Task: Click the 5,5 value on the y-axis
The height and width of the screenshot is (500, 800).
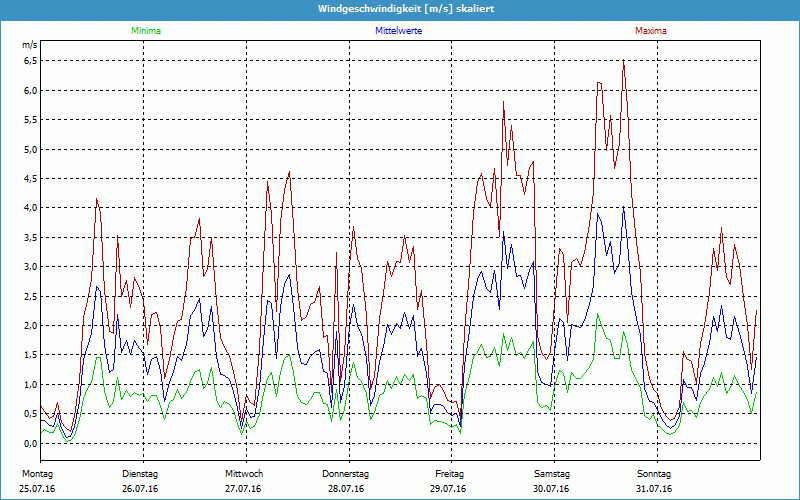Action: pyautogui.click(x=31, y=120)
